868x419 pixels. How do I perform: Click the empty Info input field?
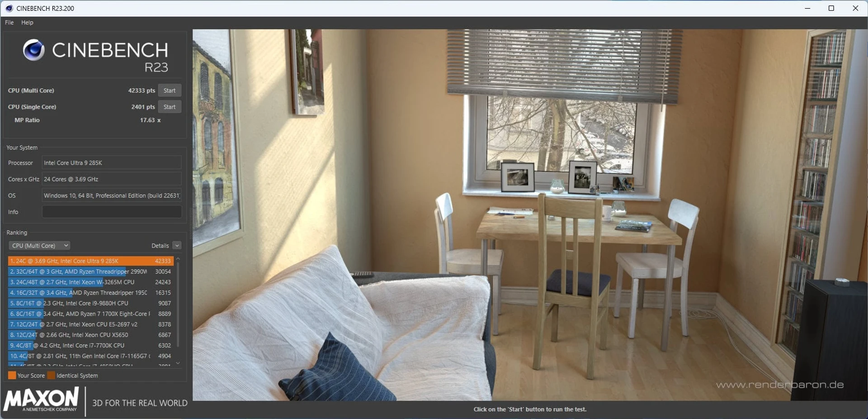pos(112,212)
